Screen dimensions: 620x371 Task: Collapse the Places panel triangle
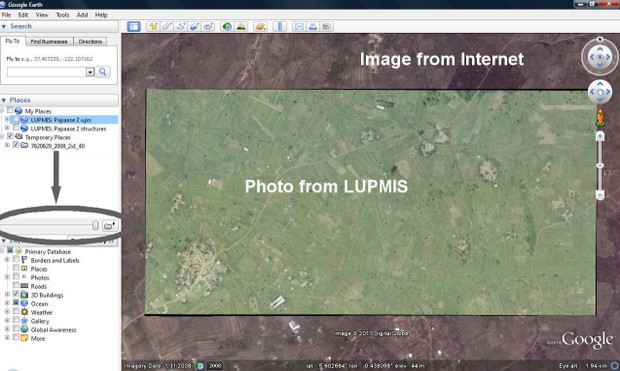4,100
